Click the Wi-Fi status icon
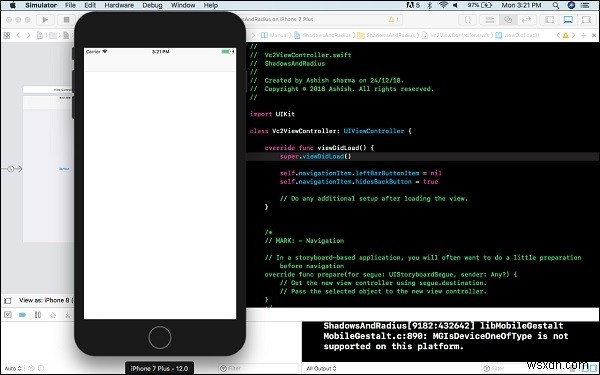 click(x=443, y=5)
